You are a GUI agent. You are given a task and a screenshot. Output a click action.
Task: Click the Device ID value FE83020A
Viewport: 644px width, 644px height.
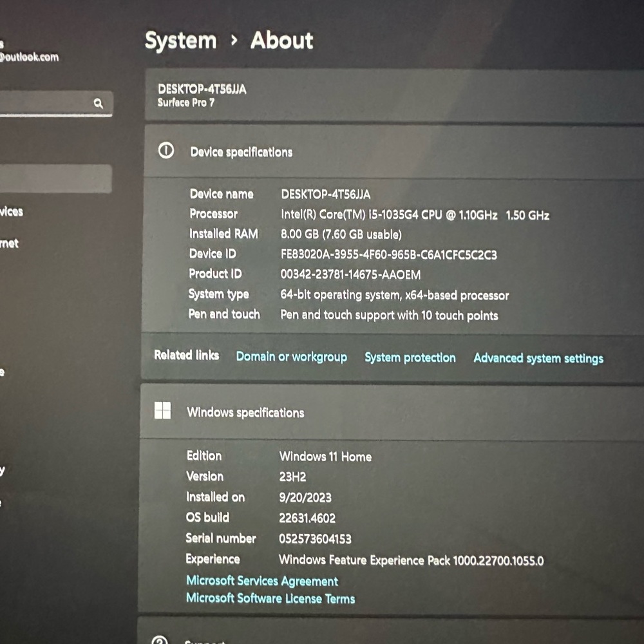pos(389,254)
